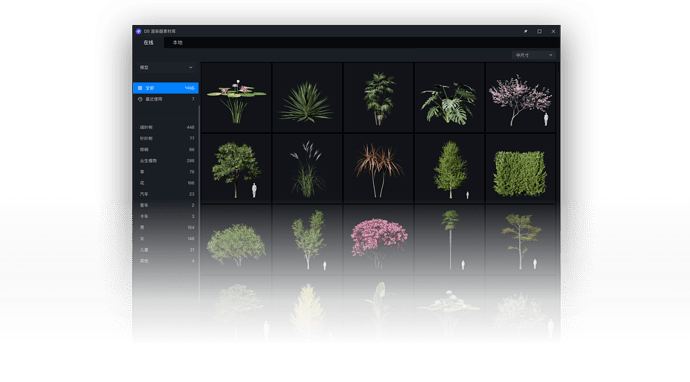Click the clock icon beside 最近使用

click(140, 99)
